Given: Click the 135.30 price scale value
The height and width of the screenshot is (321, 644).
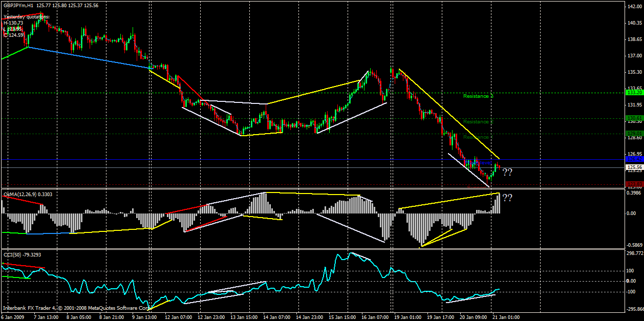Looking at the screenshot, I should (x=634, y=72).
